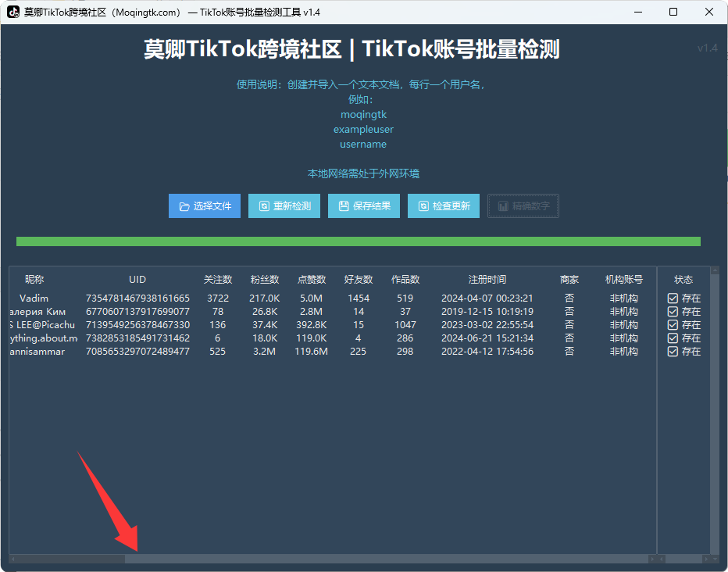This screenshot has height=572, width=728.
Task: Click the TikTok logo in the title bar
Action: (12, 11)
